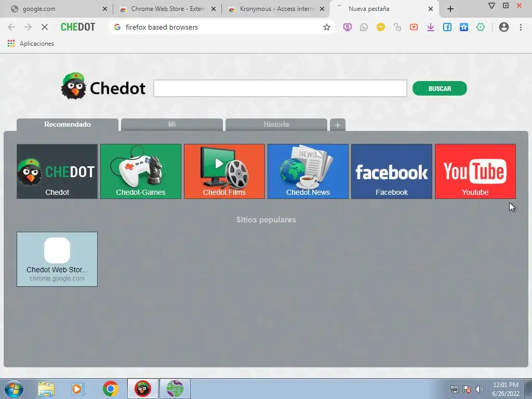Open the user profile avatar icon
The width and height of the screenshot is (532, 399).
coord(503,27)
